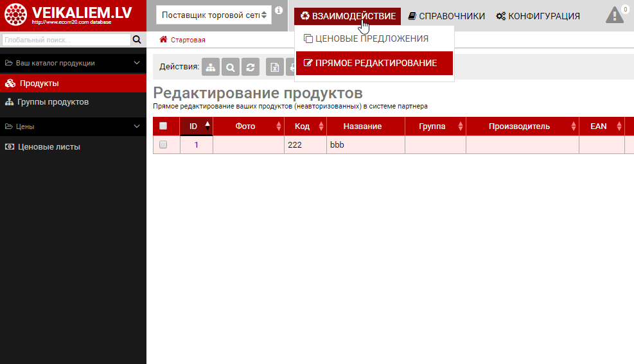Image resolution: width=634 pixels, height=364 pixels.
Task: Click the Excel export action icon
Action: [275, 67]
